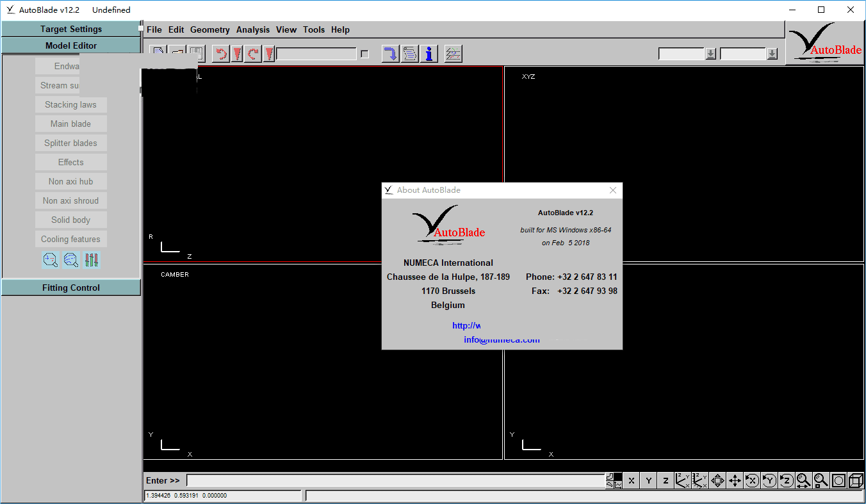Screen dimensions: 866x504
Task: Open the Help menu
Action: coord(340,29)
